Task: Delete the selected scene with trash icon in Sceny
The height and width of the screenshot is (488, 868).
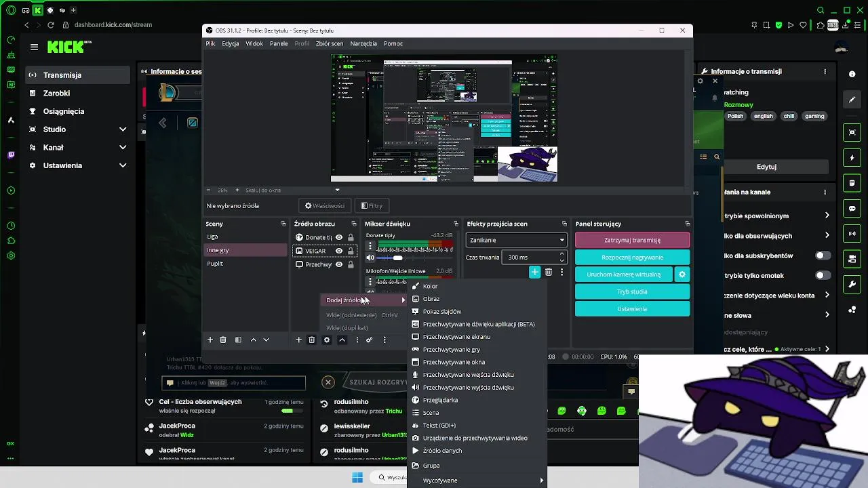Action: point(223,340)
